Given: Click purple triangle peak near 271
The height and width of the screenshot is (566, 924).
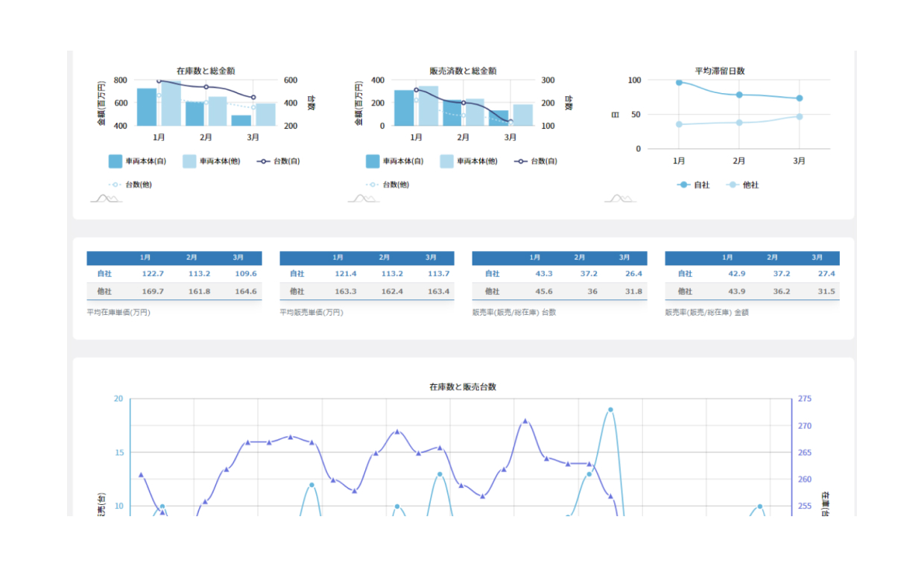Looking at the screenshot, I should [525, 421].
